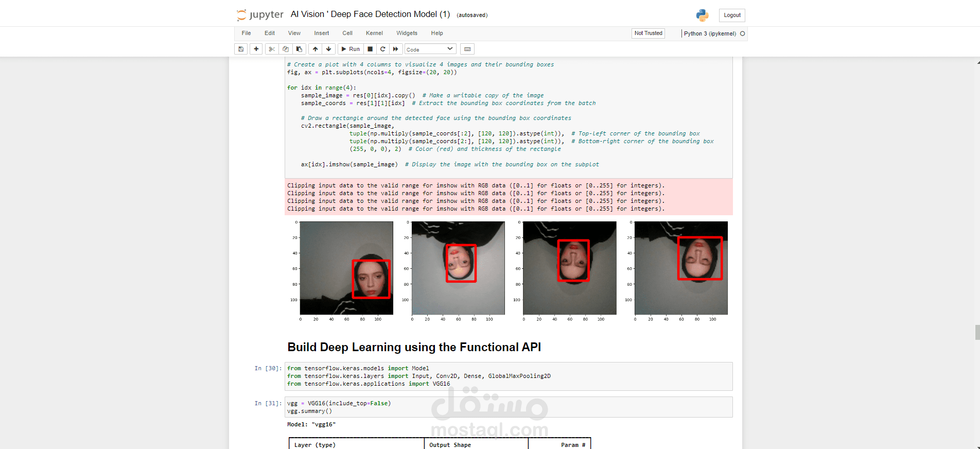Click the second upside-down face plot
This screenshot has width=980, height=449.
pyautogui.click(x=458, y=268)
